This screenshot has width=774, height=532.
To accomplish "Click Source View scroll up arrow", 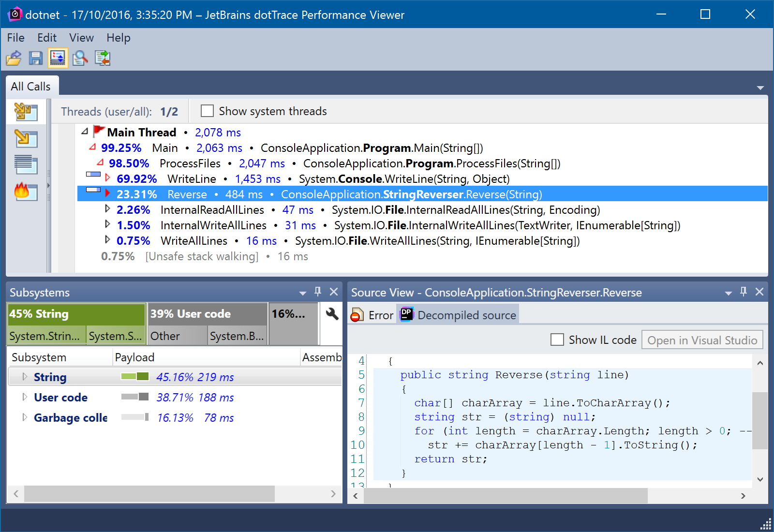I will (760, 363).
